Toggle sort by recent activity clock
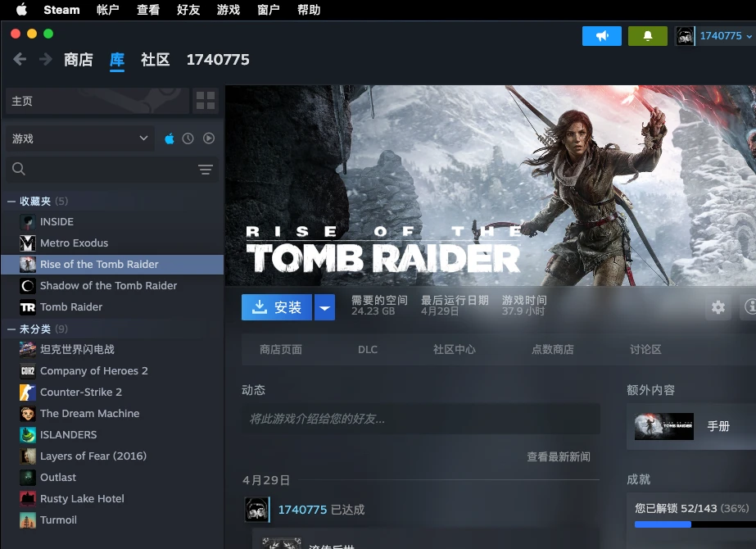The height and width of the screenshot is (549, 756). (188, 138)
